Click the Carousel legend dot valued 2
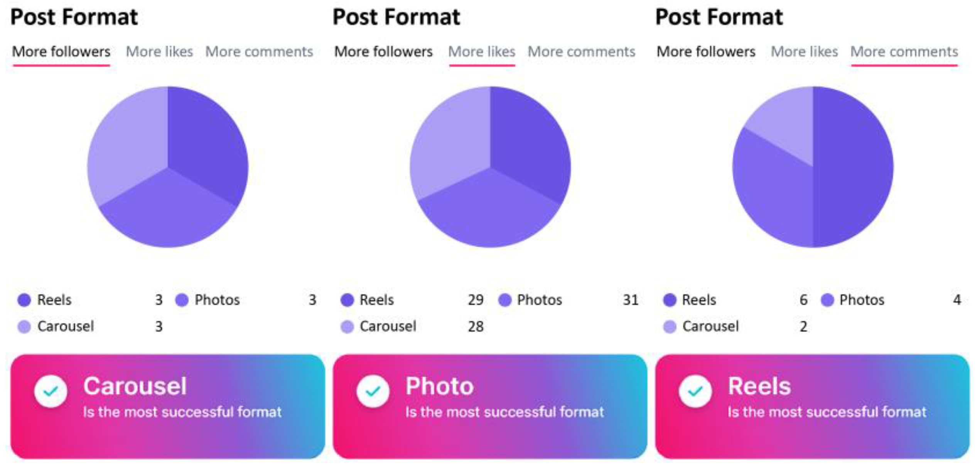 point(670,327)
